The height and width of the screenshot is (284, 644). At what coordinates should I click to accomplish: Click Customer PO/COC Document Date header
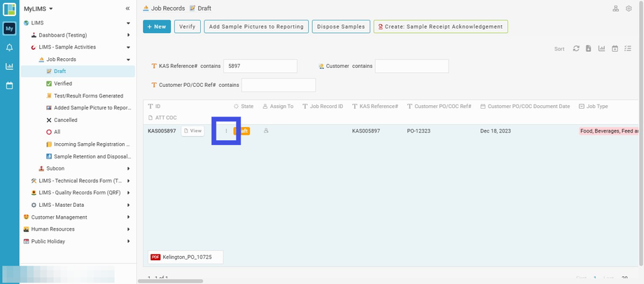coord(525,106)
